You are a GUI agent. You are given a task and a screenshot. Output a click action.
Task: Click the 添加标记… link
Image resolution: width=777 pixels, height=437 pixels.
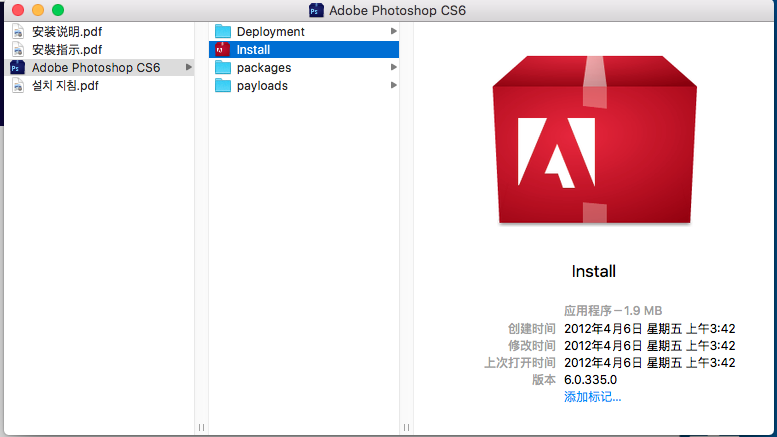point(592,397)
